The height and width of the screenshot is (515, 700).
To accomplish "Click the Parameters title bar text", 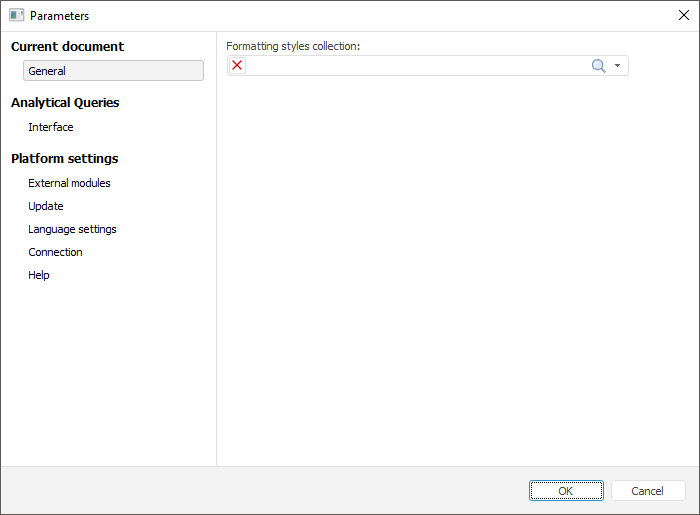I will pos(59,16).
